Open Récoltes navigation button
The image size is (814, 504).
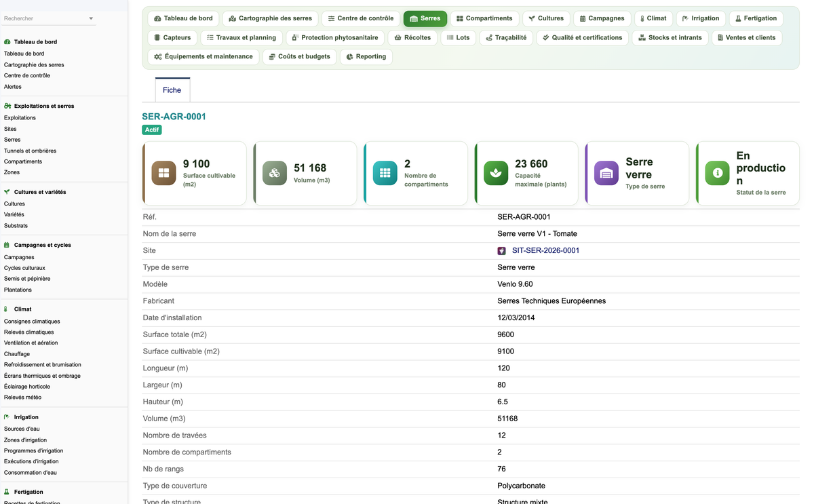(412, 37)
